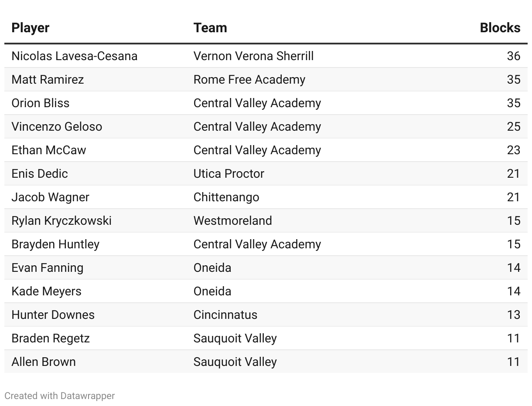Open the Created with Datawrapper link
The width and height of the screenshot is (532, 406).
point(60,396)
